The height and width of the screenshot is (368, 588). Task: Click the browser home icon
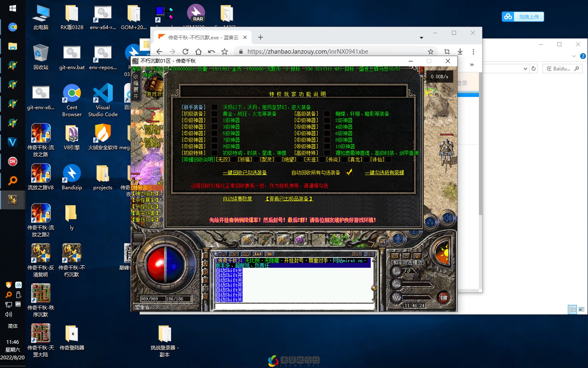198,51
